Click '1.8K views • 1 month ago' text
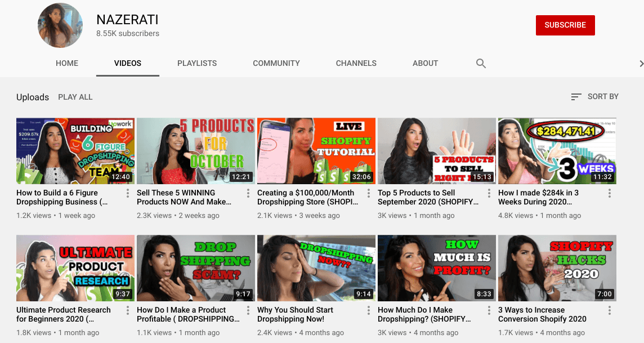This screenshot has height=343, width=644. (58, 333)
